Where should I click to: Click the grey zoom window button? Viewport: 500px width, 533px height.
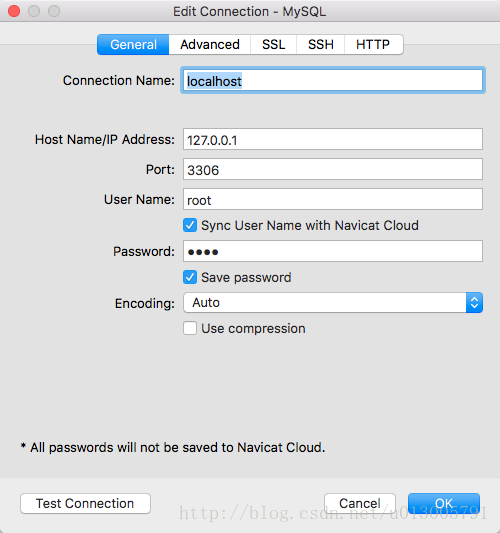click(x=54, y=11)
